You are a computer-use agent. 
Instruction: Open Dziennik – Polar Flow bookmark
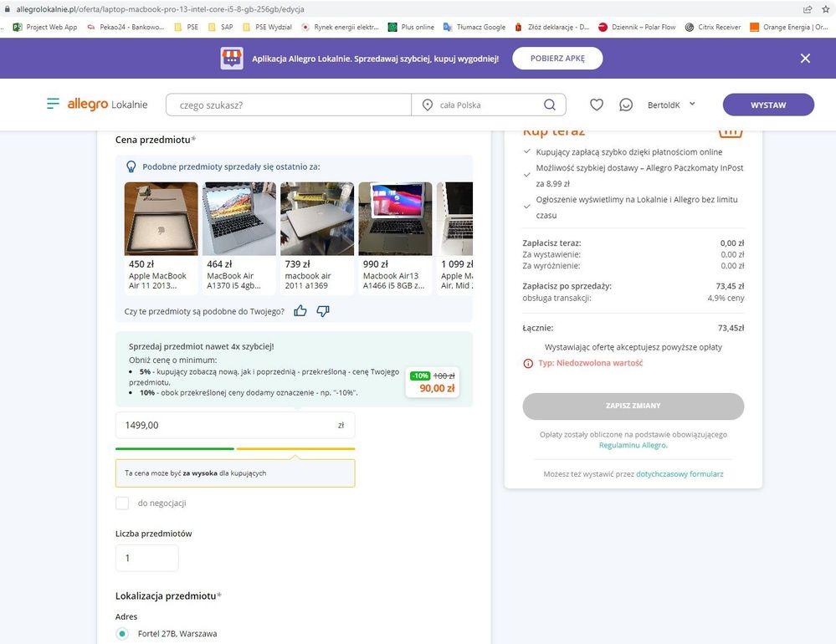[637, 27]
